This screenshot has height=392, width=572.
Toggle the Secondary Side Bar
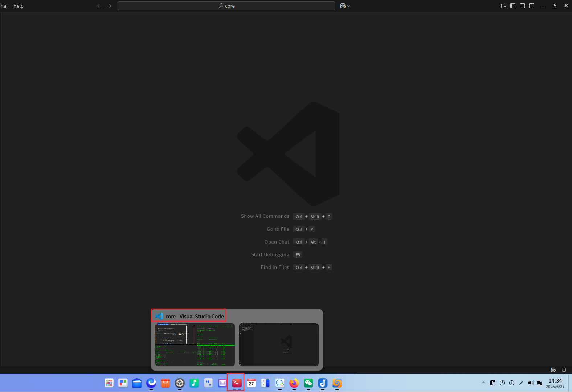532,6
